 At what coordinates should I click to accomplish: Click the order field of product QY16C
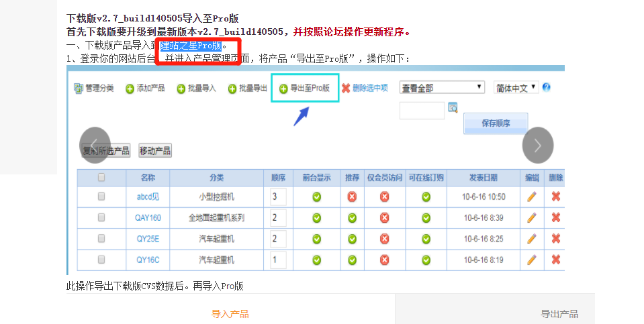pos(278,260)
